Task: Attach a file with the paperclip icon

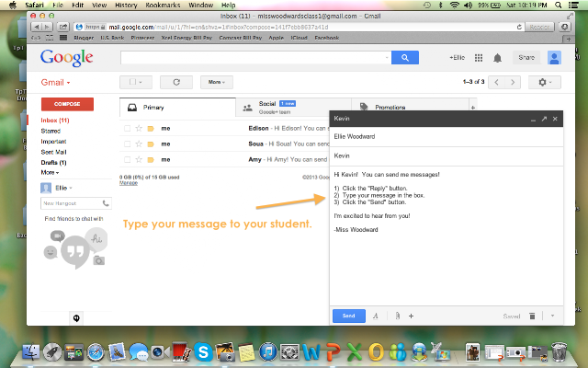Action: tap(397, 316)
